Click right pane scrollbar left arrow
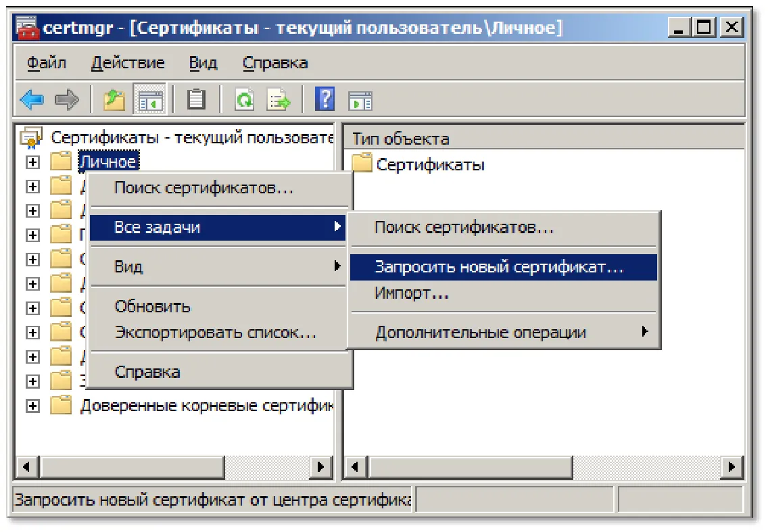The height and width of the screenshot is (532, 768). 356,467
